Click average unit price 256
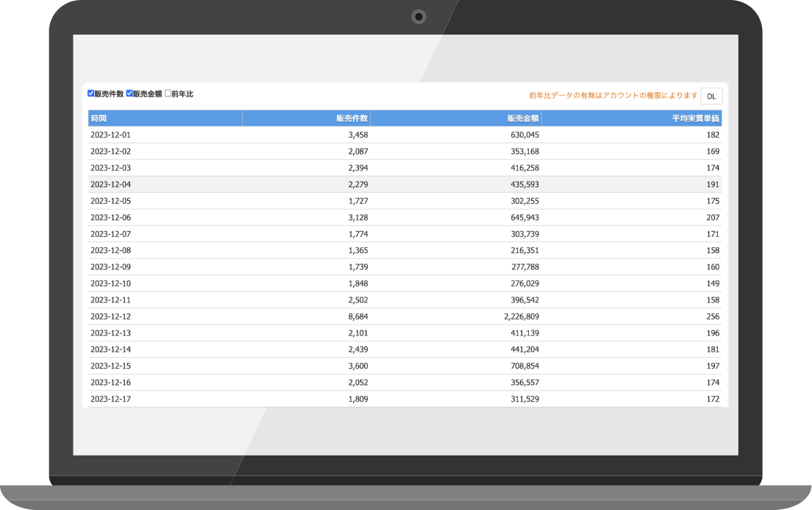 click(712, 316)
